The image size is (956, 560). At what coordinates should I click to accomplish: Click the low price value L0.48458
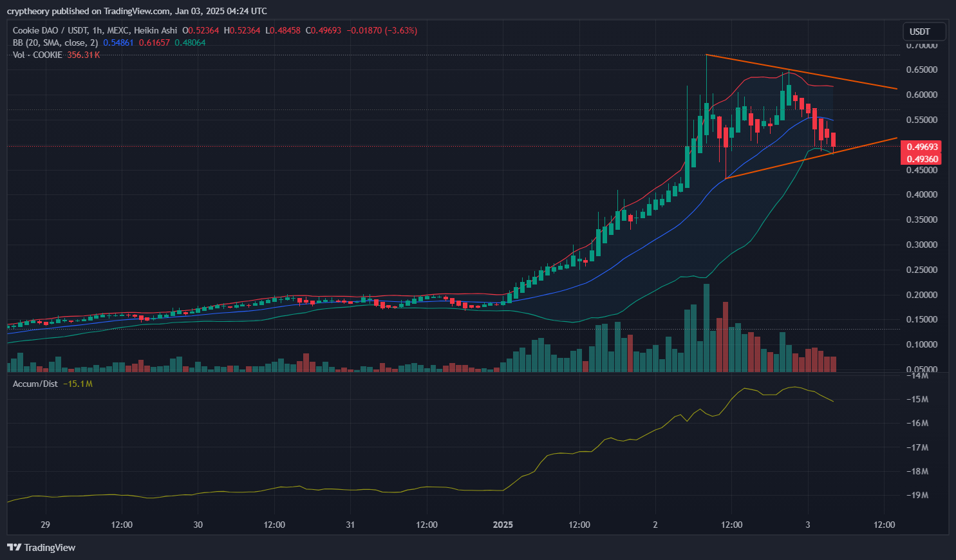click(283, 30)
